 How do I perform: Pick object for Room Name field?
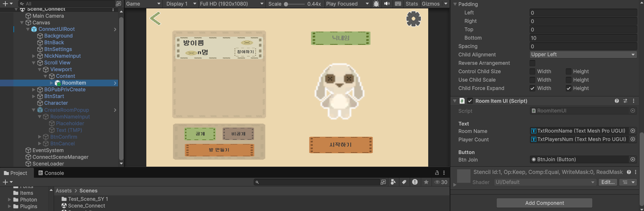(633, 131)
